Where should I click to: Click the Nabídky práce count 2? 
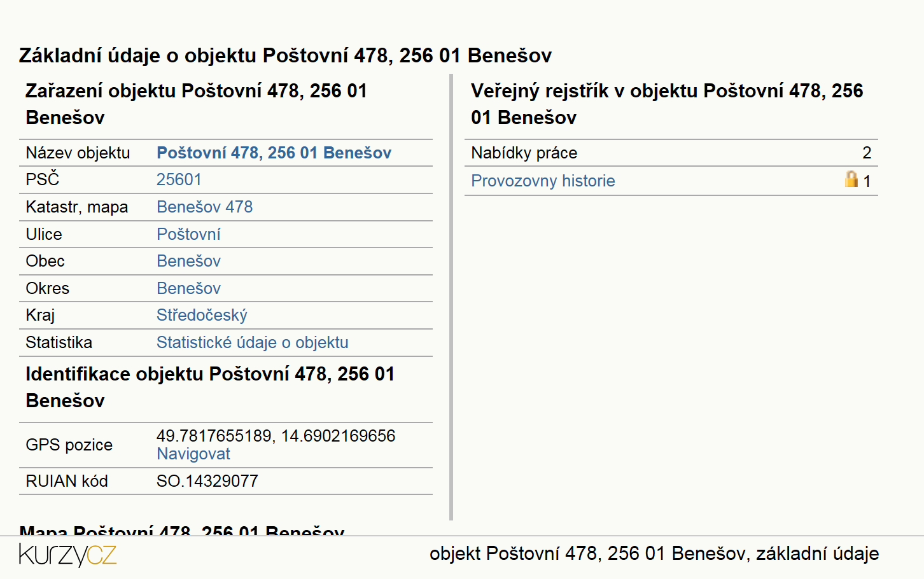pos(867,153)
